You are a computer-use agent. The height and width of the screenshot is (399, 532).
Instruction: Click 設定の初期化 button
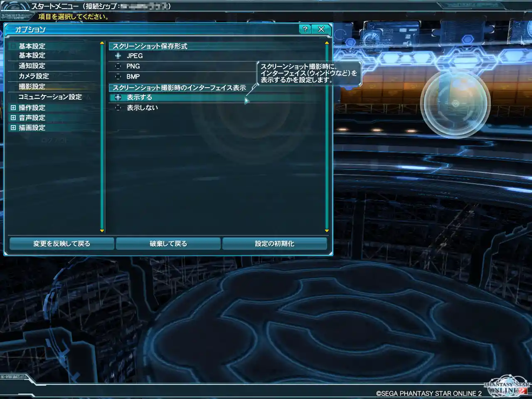(275, 244)
